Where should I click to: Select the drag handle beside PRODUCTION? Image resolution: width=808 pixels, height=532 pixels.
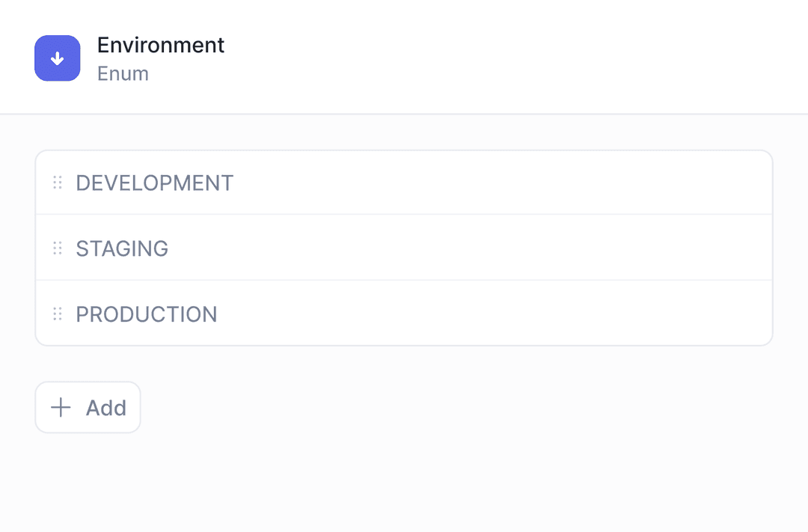click(58, 314)
